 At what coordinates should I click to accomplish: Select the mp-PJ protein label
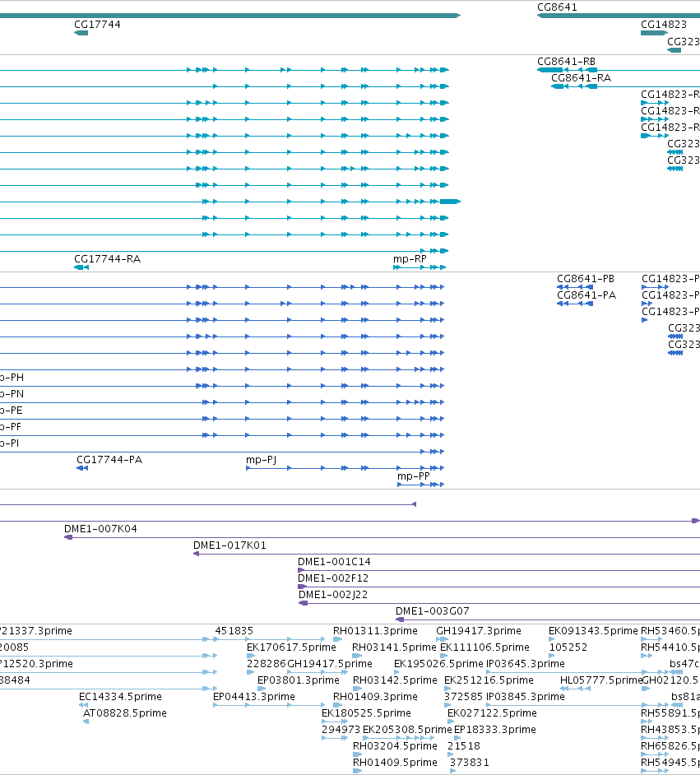click(261, 460)
